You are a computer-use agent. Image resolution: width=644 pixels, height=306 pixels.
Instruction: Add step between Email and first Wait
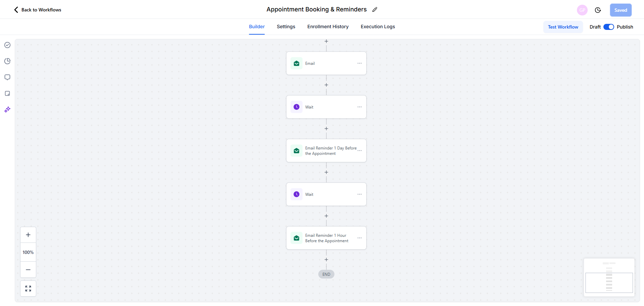(x=326, y=85)
